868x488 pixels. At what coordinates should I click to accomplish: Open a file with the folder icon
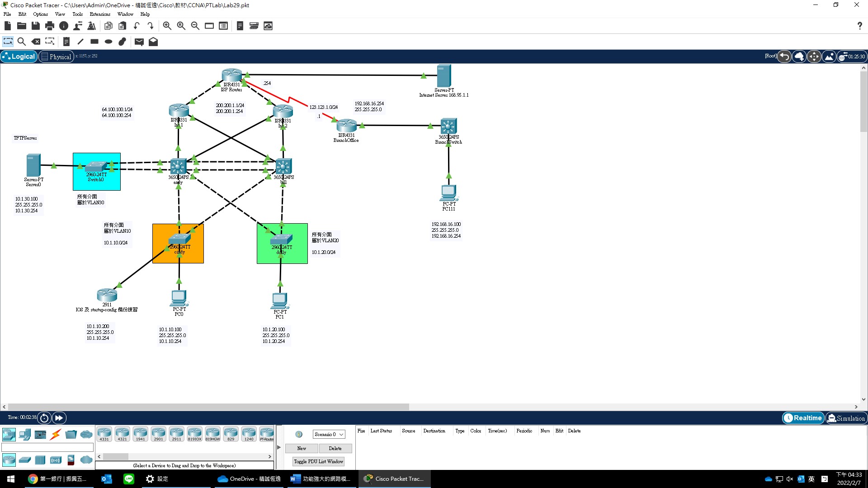click(21, 26)
